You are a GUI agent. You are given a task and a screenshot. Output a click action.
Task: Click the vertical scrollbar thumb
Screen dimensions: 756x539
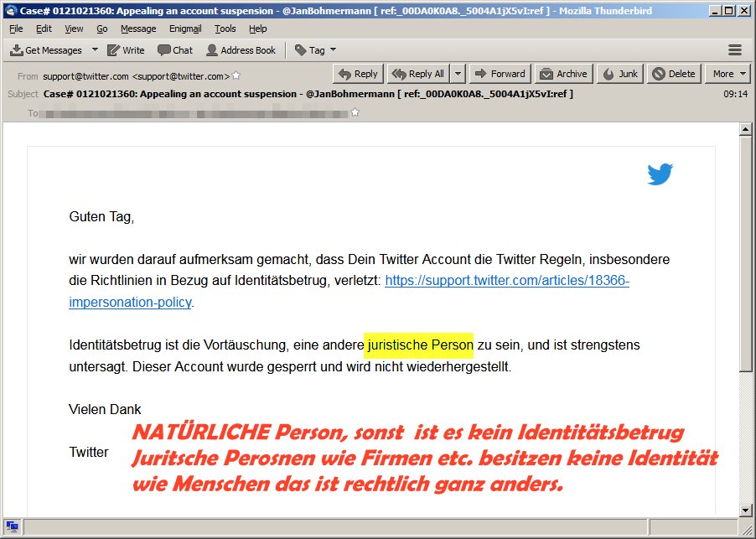pyautogui.click(x=745, y=252)
